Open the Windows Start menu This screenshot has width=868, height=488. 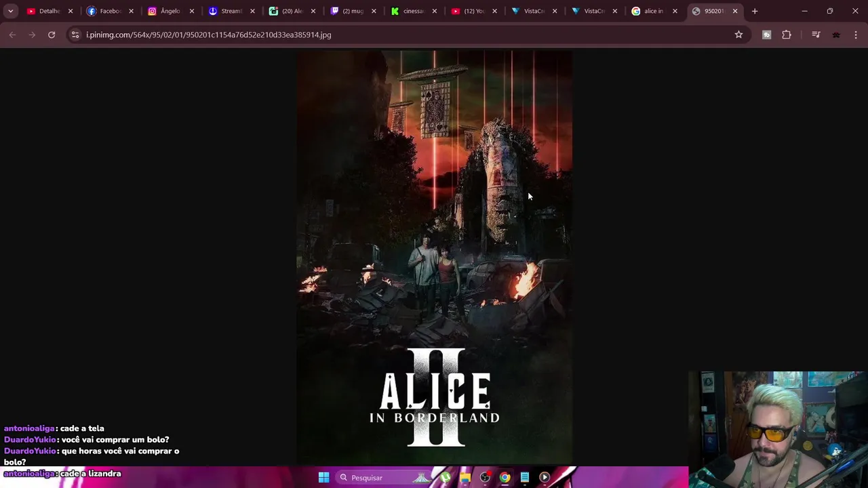coord(323,478)
